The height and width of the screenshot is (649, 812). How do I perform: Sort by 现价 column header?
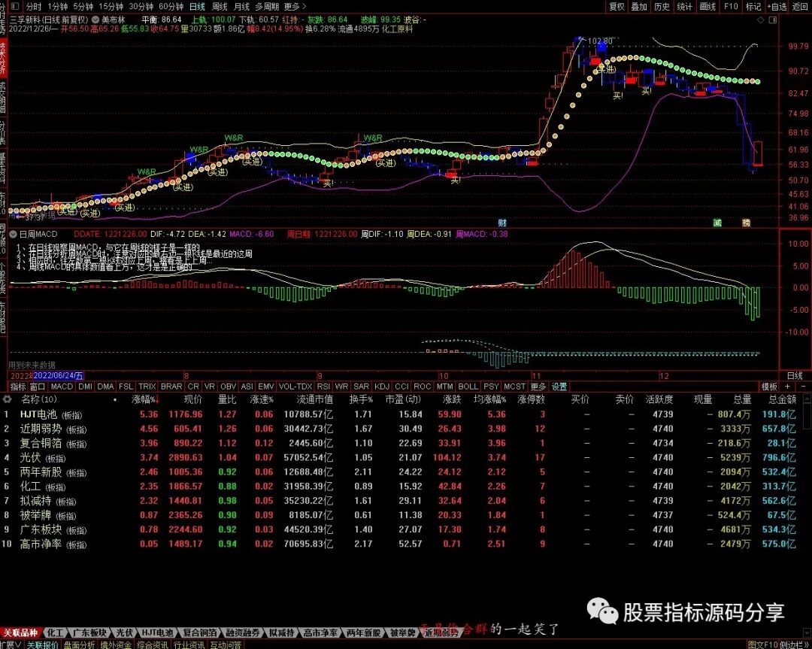[x=192, y=399]
